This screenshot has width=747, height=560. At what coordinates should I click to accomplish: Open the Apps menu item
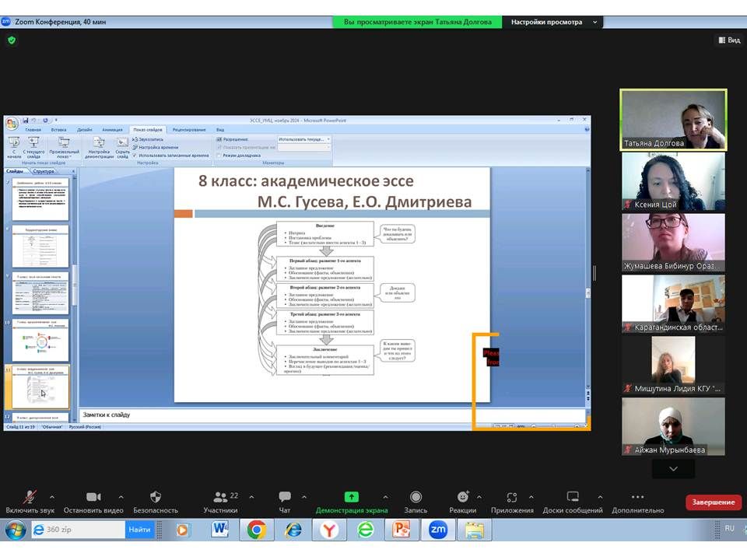(x=511, y=497)
